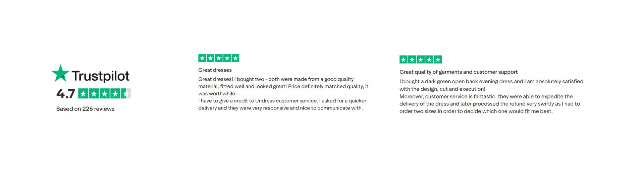The height and width of the screenshot is (172, 644).
Task: Click the Trustpilot wordmark text
Action: point(100,76)
